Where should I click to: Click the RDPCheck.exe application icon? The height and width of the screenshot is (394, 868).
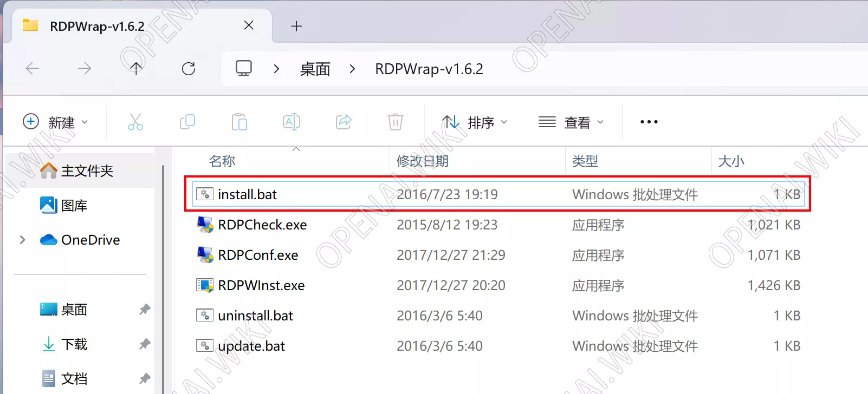205,224
